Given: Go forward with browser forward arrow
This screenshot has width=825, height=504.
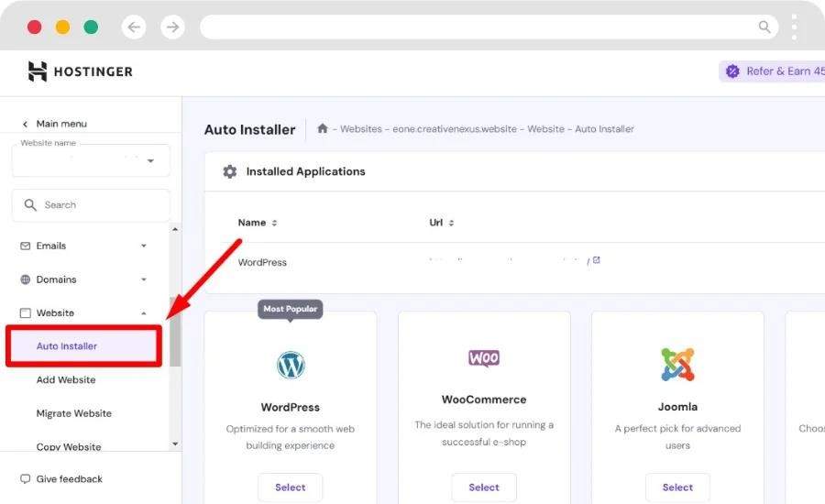Looking at the screenshot, I should 172,27.
